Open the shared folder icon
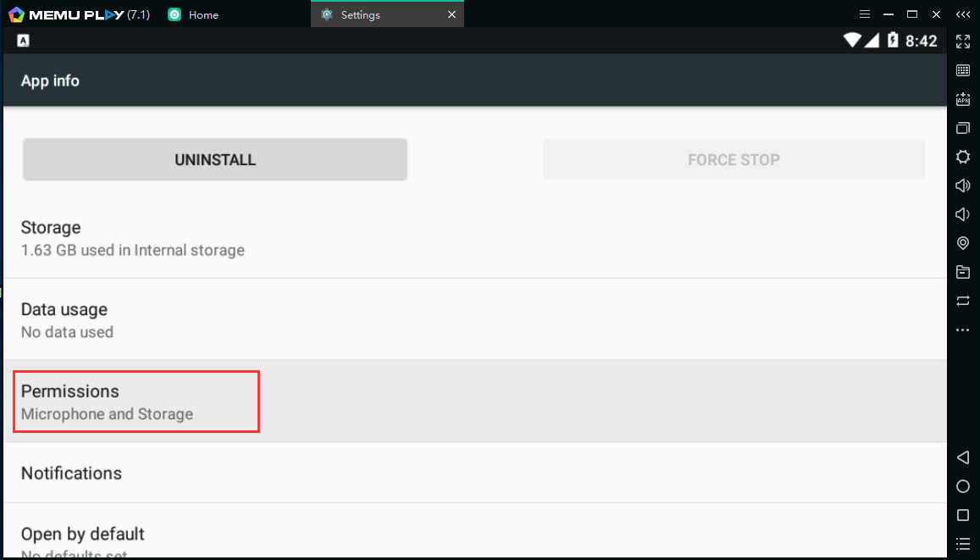980x560 pixels. (x=963, y=272)
